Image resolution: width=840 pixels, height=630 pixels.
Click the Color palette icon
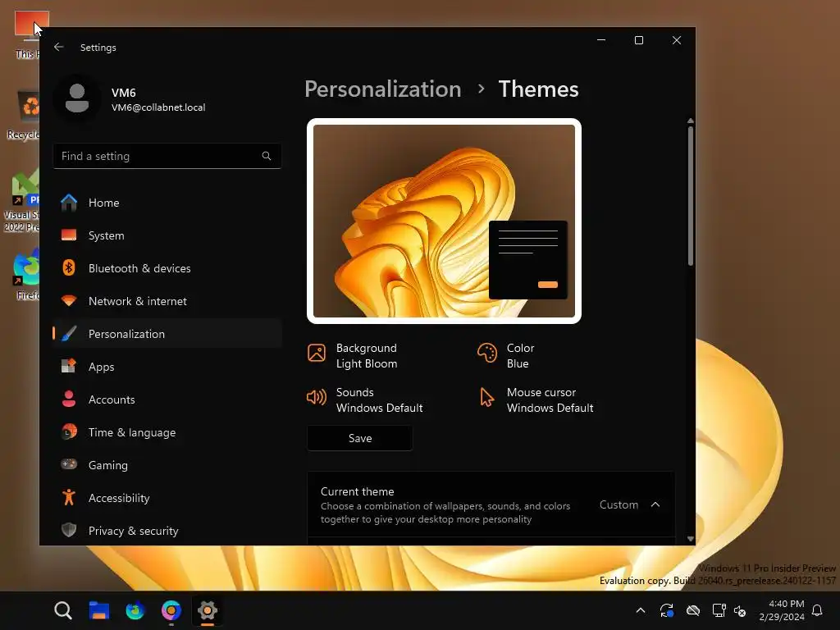coord(487,353)
